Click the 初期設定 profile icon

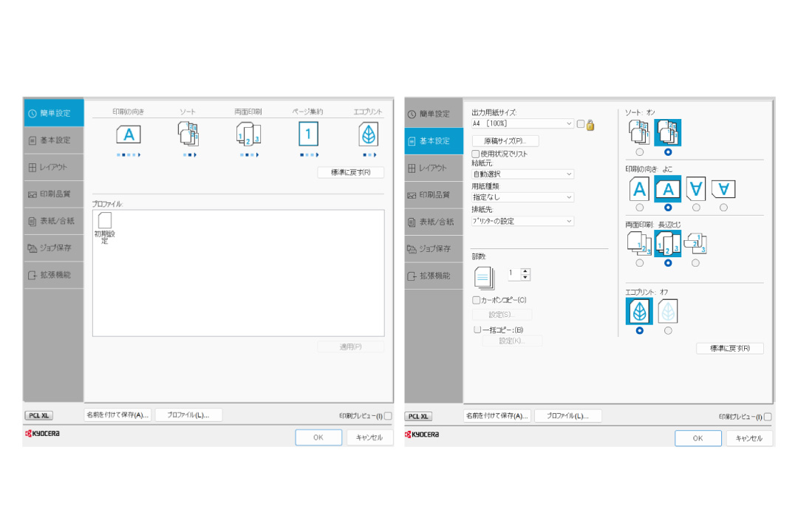[x=103, y=220]
